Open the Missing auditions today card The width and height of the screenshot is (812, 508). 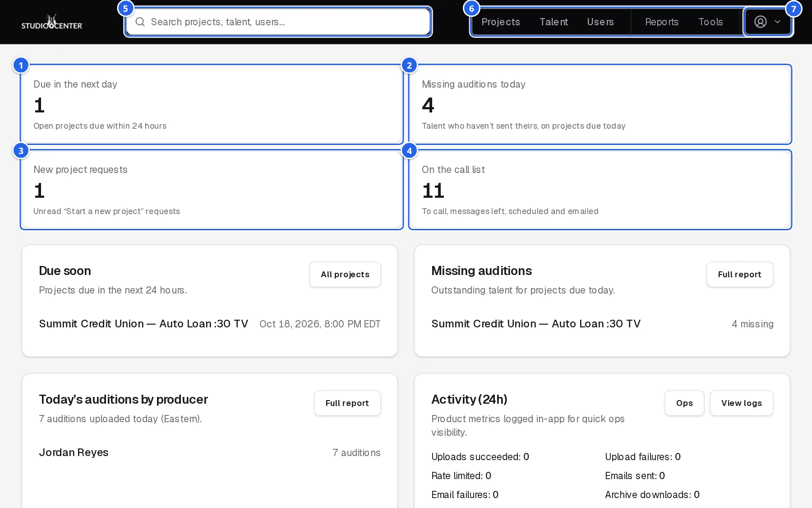pos(600,104)
